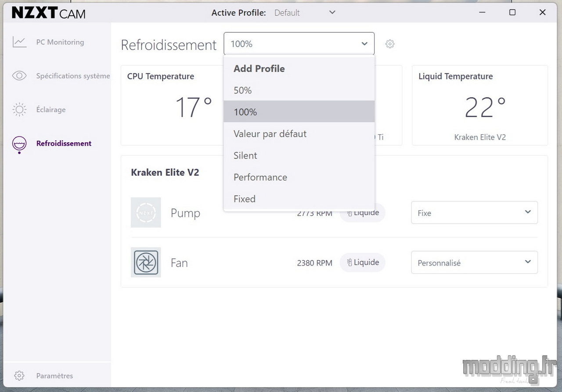562x392 pixels.
Task: Minimize the NZXT CAM window
Action: click(x=482, y=12)
